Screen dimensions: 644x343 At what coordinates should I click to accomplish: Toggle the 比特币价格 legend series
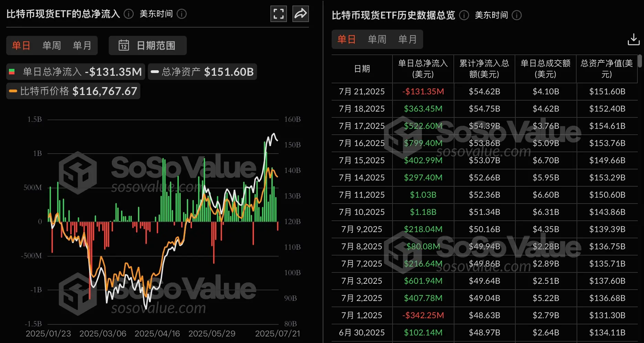[73, 91]
